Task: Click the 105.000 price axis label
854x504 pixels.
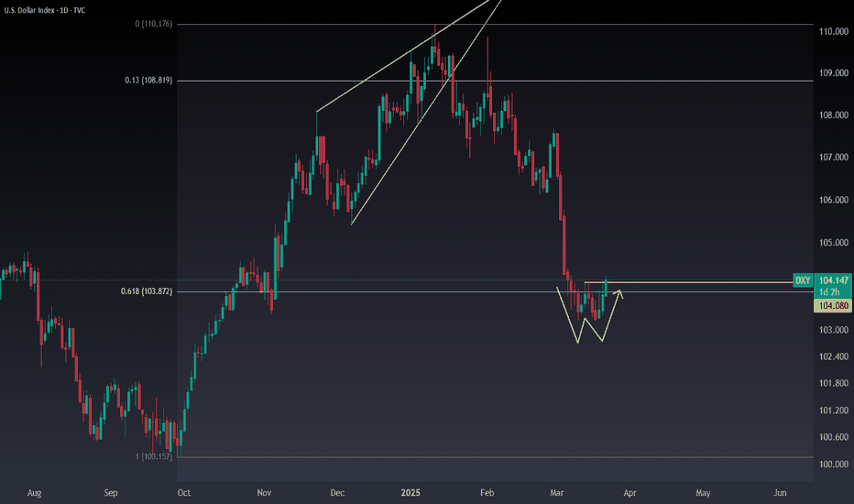Action: coord(833,243)
